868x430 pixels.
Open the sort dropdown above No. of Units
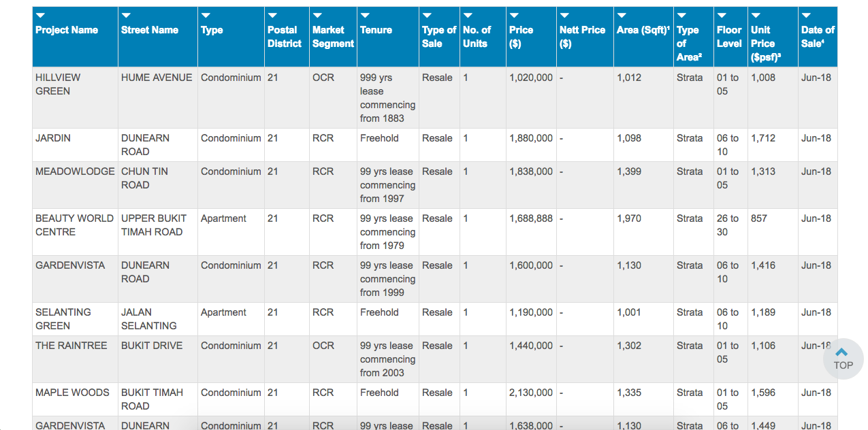coord(468,16)
